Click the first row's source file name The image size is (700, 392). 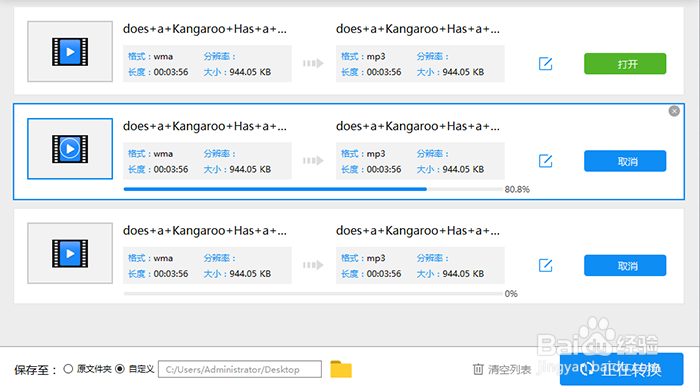coord(205,29)
